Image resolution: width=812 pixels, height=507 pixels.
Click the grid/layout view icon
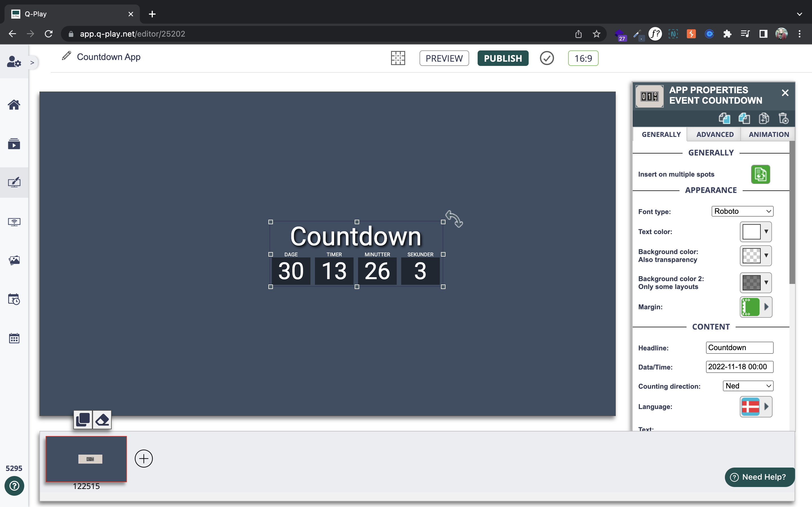click(399, 58)
